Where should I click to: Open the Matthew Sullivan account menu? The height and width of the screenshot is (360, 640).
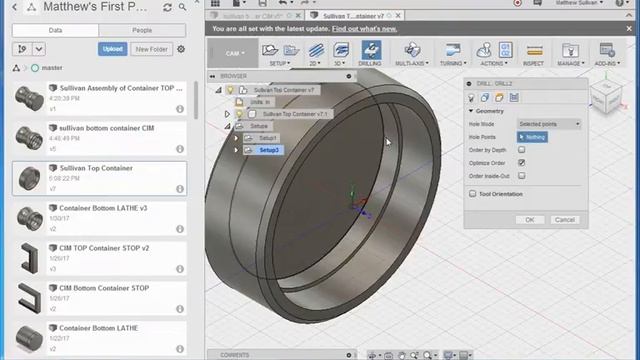point(579,3)
